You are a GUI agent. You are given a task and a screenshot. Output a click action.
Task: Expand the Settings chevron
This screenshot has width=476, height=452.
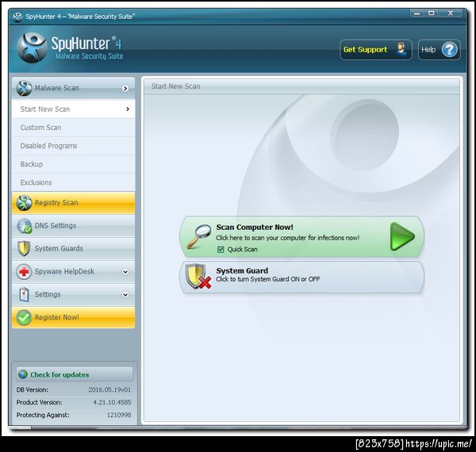(x=125, y=294)
